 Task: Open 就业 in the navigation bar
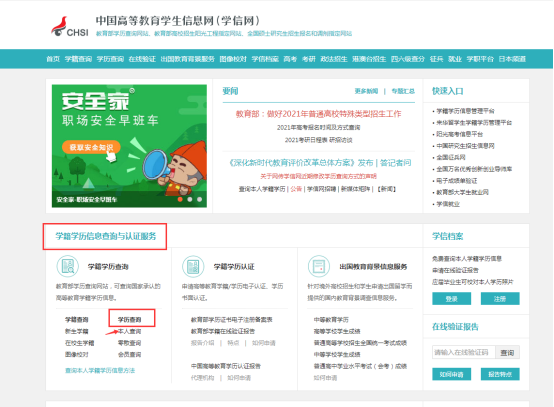click(x=455, y=59)
